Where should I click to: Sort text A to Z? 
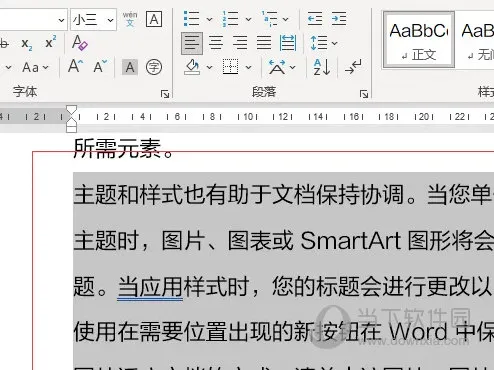pos(322,67)
